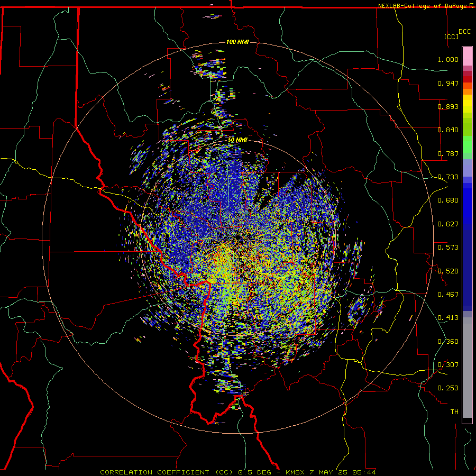Select the 0.840 scale value
Screen dimensions: 476x476
(x=448, y=130)
